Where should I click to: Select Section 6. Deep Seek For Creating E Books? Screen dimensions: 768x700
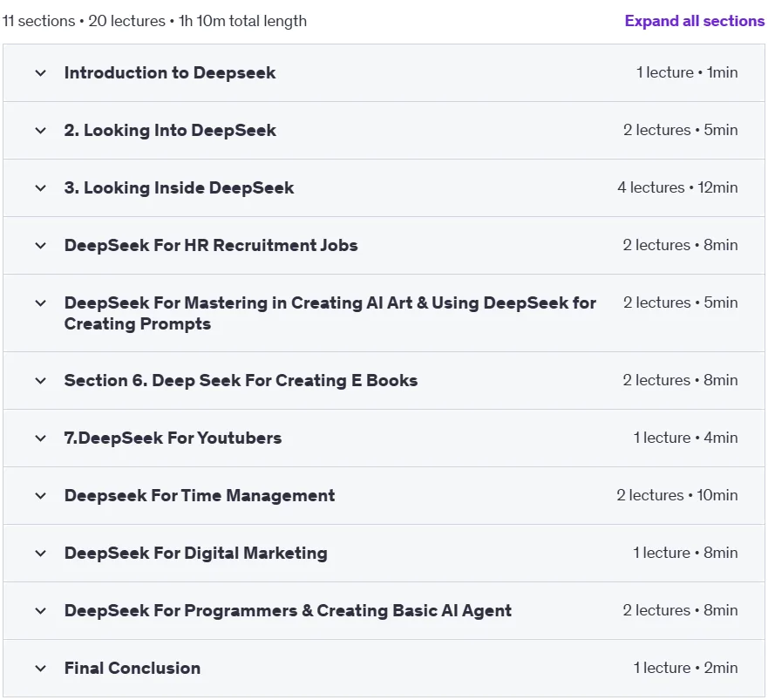click(x=241, y=381)
